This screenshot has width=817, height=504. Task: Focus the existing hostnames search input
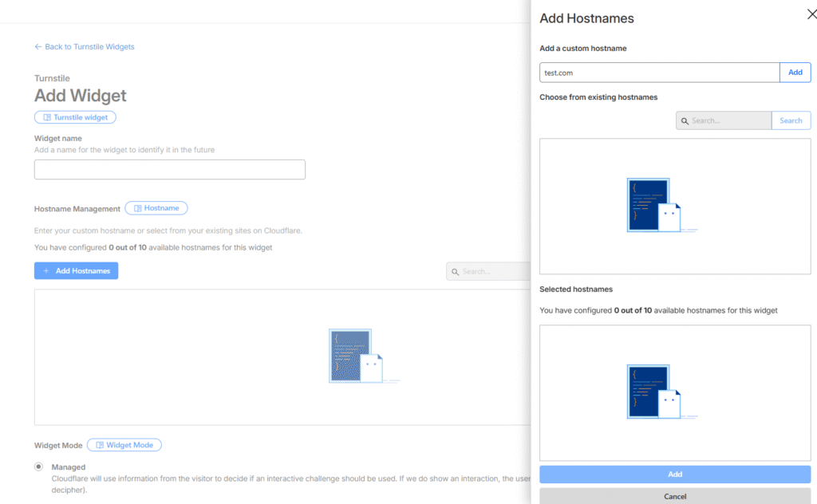click(729, 120)
